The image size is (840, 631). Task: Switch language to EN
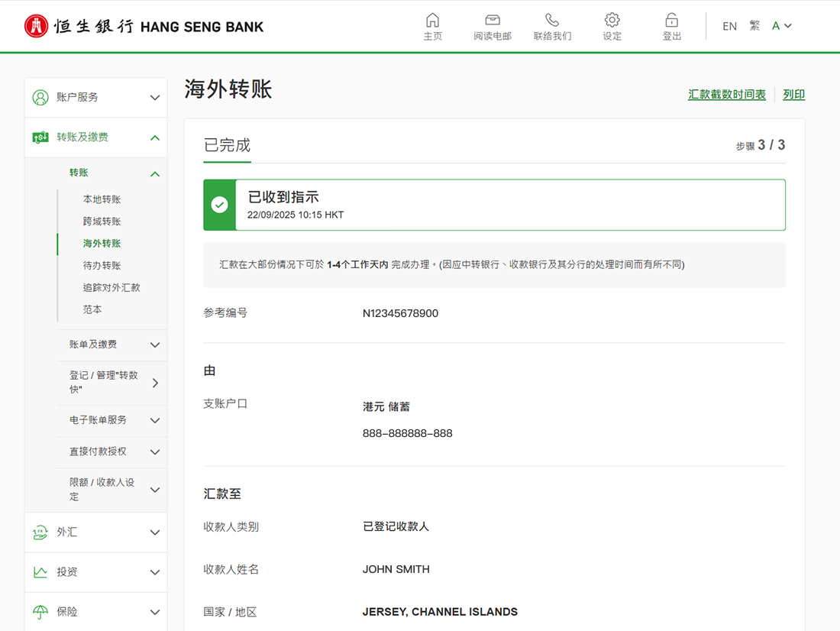click(729, 25)
